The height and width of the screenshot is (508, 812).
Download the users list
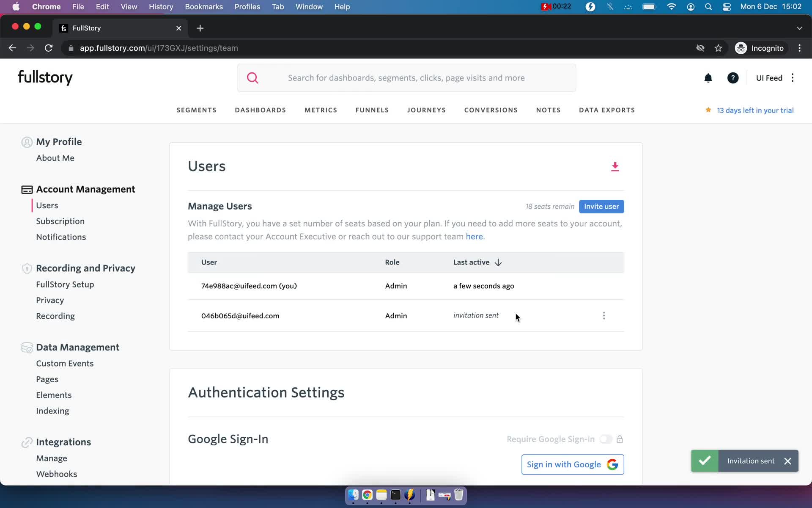point(615,166)
